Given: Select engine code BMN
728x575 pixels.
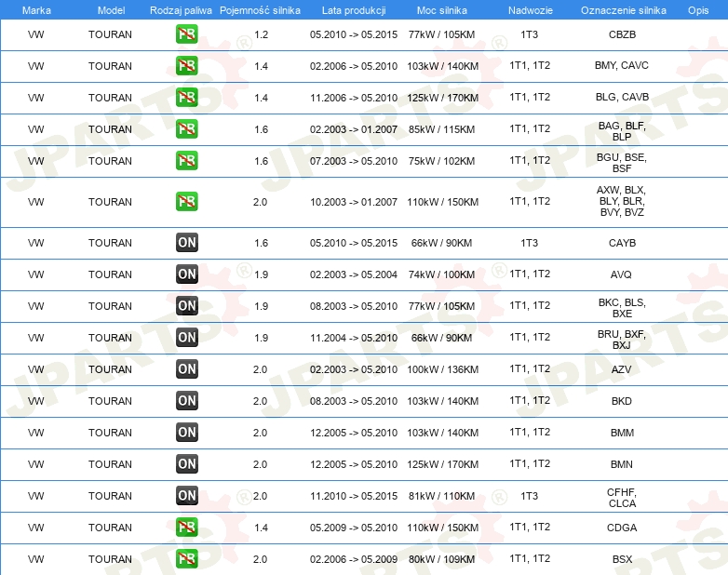Looking at the screenshot, I should coord(622,464).
